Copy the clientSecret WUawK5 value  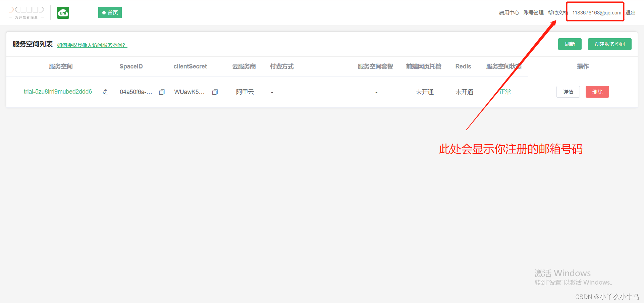click(x=215, y=92)
